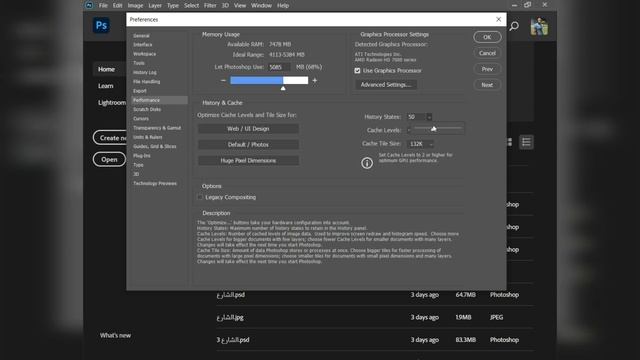This screenshot has height=360, width=640.
Task: Select Units & Rulers category
Action: (x=147, y=137)
